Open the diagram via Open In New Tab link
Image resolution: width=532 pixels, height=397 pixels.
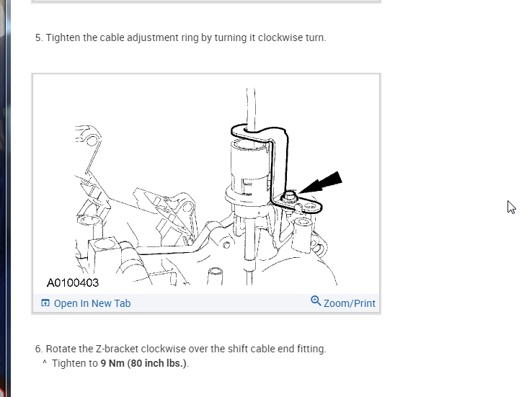click(92, 303)
